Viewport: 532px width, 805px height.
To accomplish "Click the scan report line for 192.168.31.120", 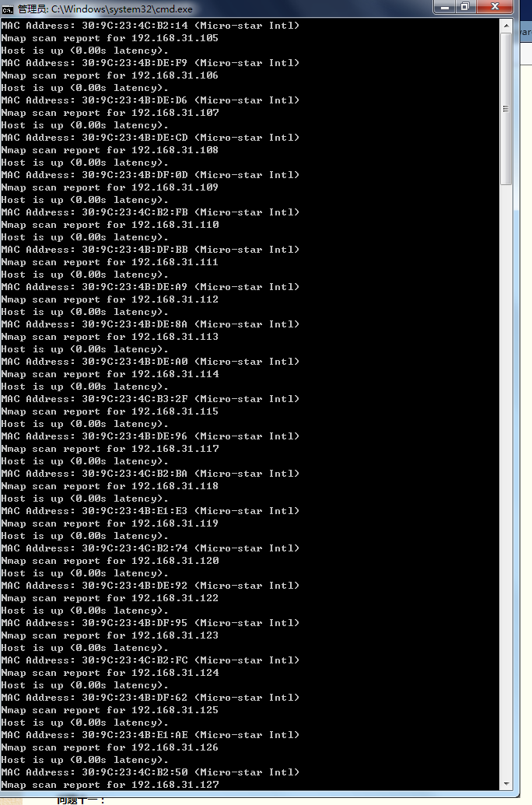I will [110, 561].
